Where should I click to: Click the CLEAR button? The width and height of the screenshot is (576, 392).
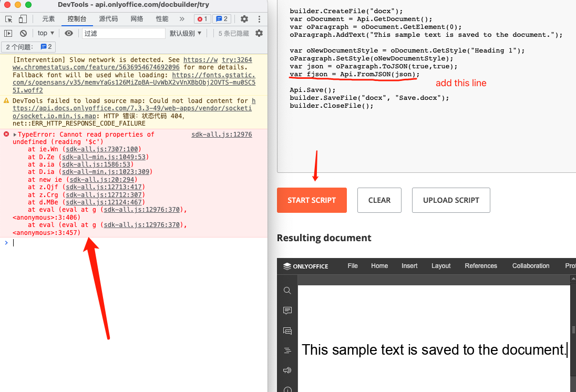tap(379, 200)
